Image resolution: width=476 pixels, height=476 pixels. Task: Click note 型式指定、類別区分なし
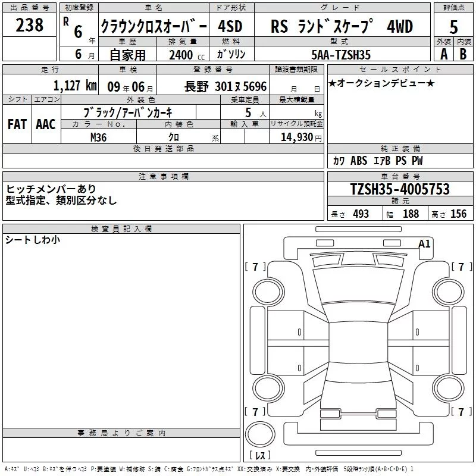61,201
